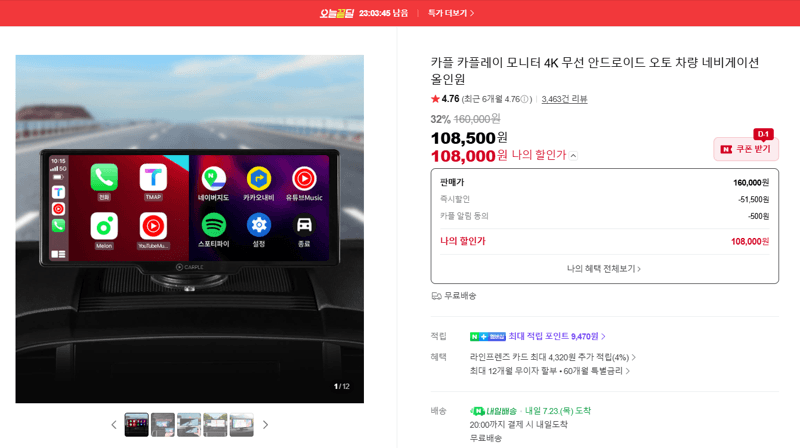Click the 20:00까지 결제 시 내일도착 text
800x448 pixels.
[x=518, y=425]
